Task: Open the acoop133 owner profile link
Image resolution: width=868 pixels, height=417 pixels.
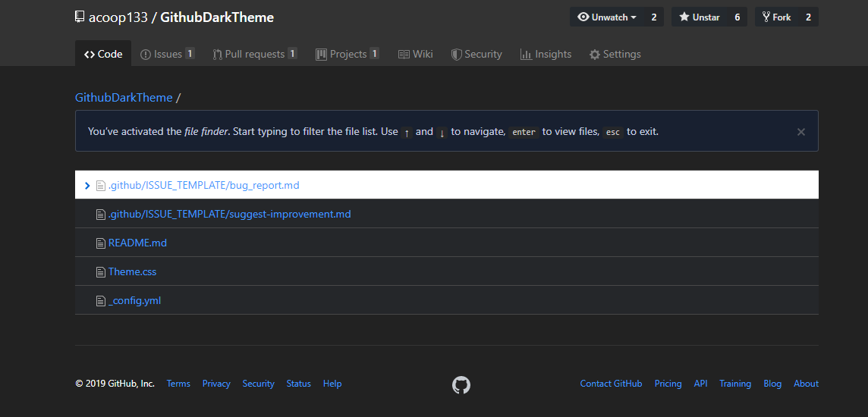Action: (x=118, y=17)
